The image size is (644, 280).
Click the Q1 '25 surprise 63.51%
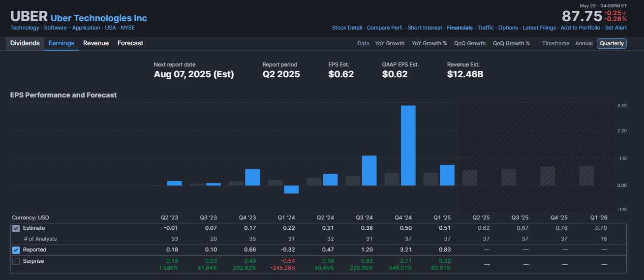click(441, 268)
